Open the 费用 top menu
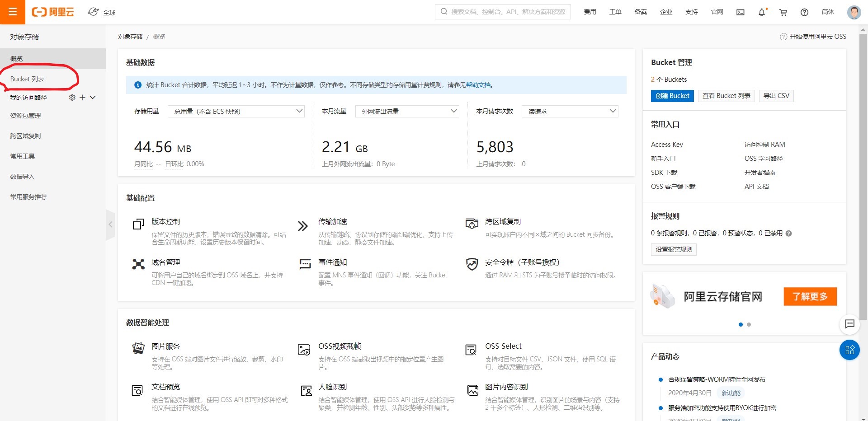 (590, 12)
